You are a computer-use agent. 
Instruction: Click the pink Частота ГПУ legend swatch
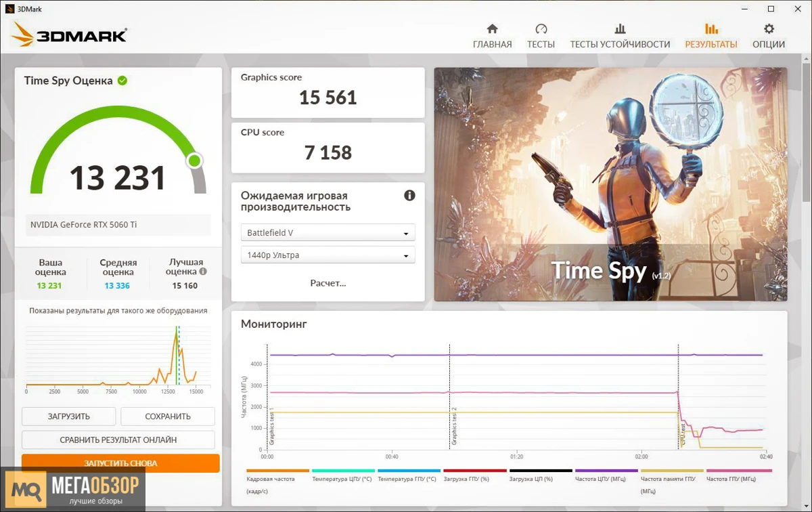pos(739,471)
